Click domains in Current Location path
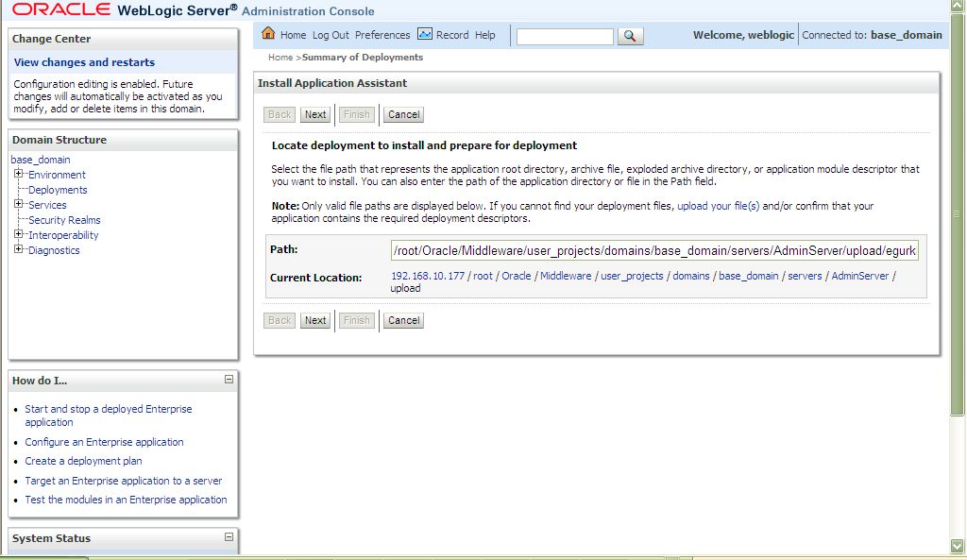This screenshot has height=560, width=967. [691, 276]
